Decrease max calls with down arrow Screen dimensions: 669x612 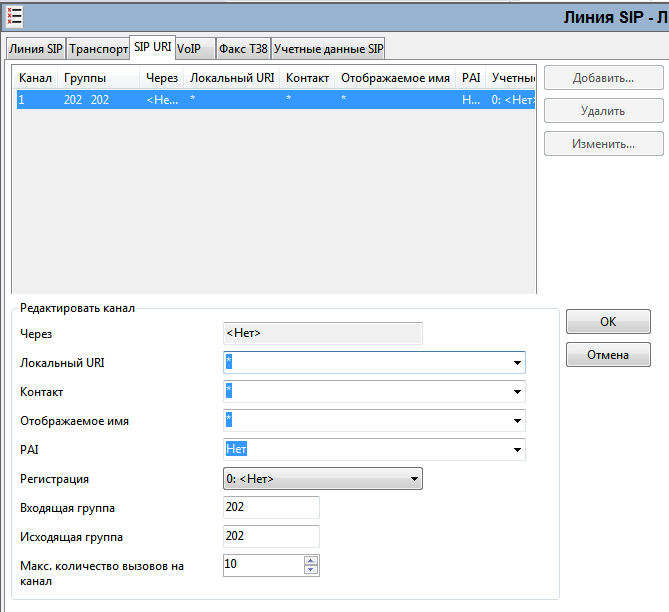[311, 570]
